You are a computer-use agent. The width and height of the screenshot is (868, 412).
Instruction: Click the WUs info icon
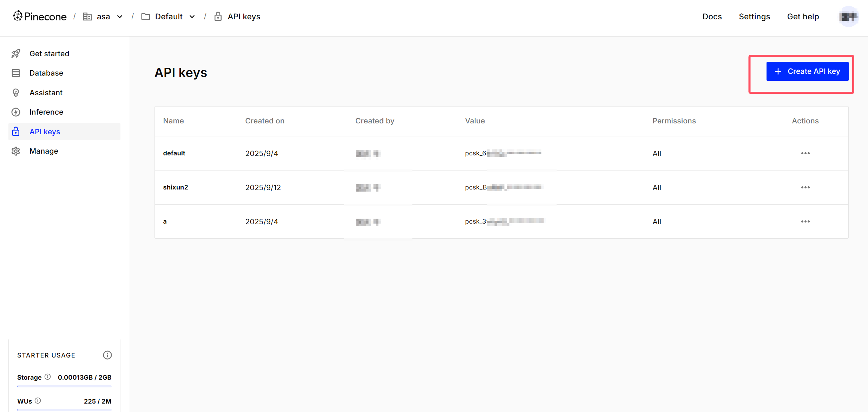click(x=38, y=401)
